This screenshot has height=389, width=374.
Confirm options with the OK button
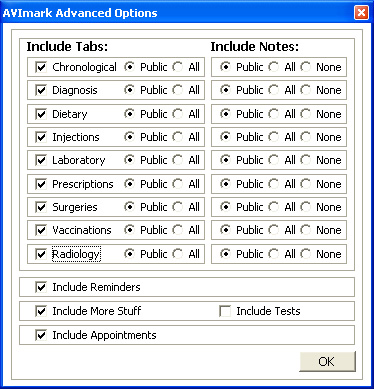tap(327, 361)
